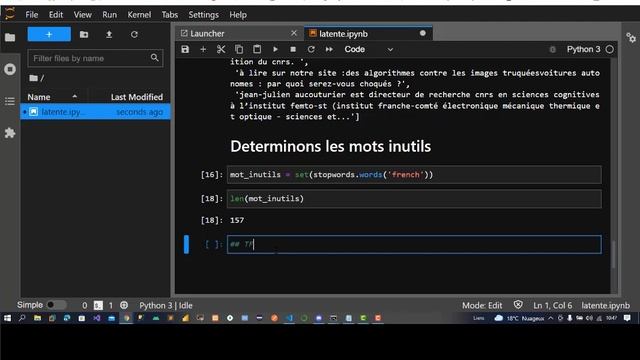Open the Run menu
This screenshot has width=640, height=360.
(109, 15)
